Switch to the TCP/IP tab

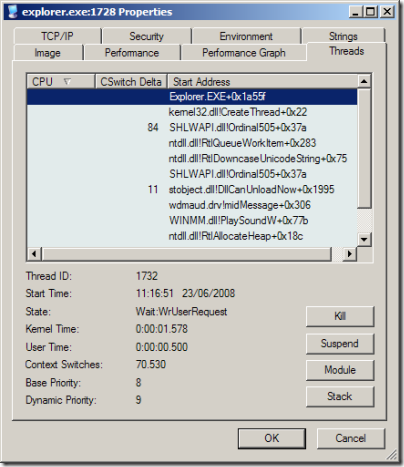[x=57, y=36]
